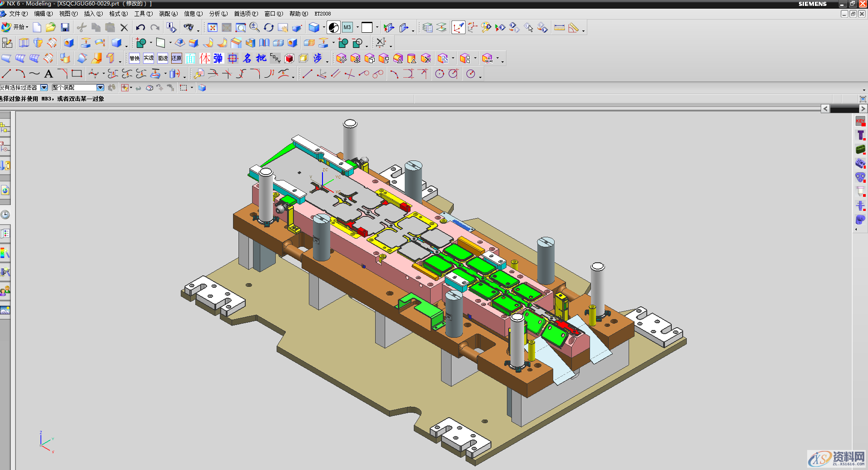Click the 还原 button

pyautogui.click(x=177, y=58)
